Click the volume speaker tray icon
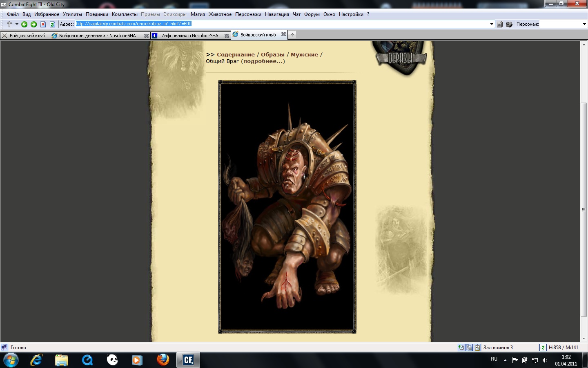This screenshot has width=588, height=368. (545, 360)
